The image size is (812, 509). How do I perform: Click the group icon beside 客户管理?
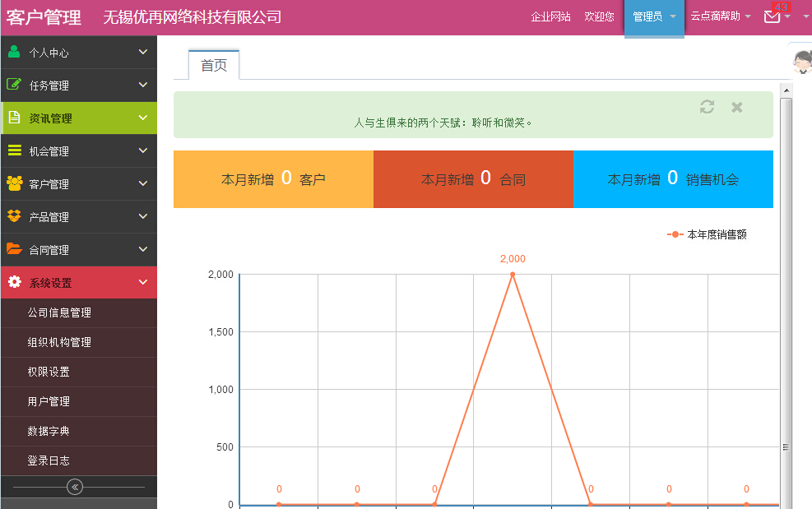(x=14, y=183)
